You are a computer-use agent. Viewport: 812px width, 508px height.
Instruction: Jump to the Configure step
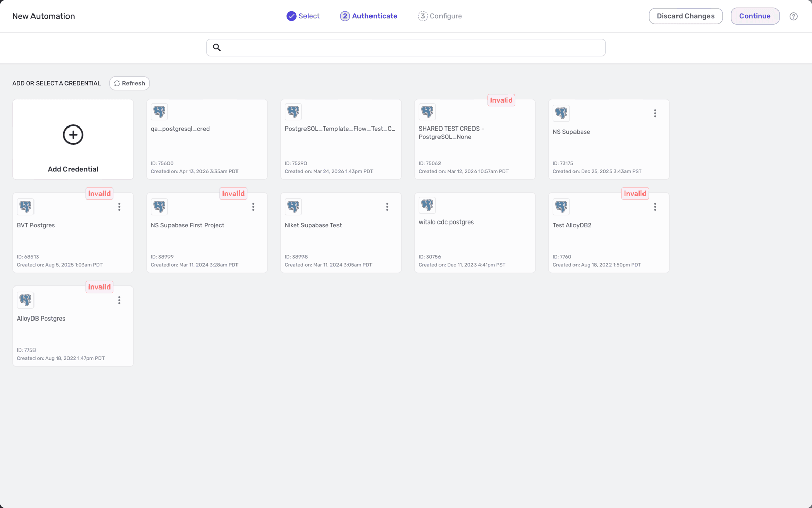[x=440, y=16]
